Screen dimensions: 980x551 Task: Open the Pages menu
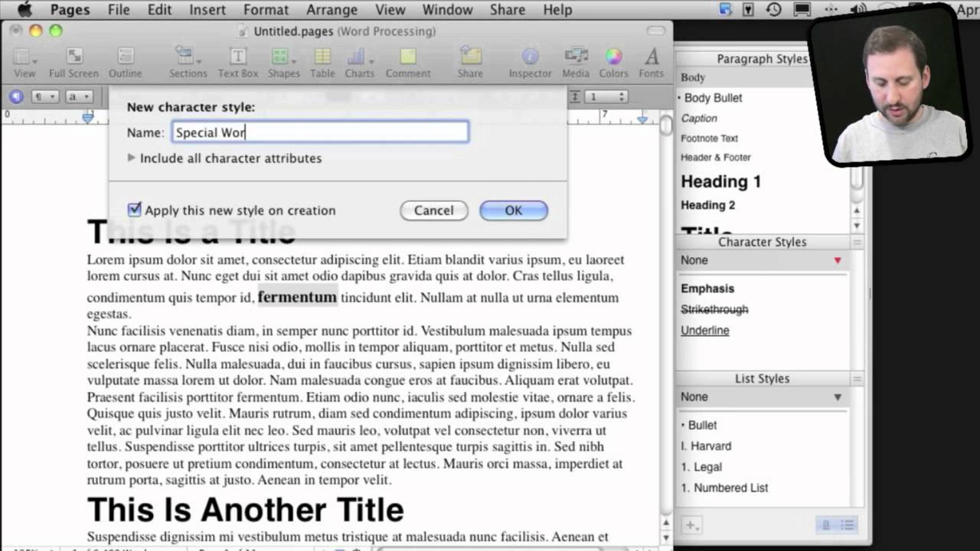(70, 10)
